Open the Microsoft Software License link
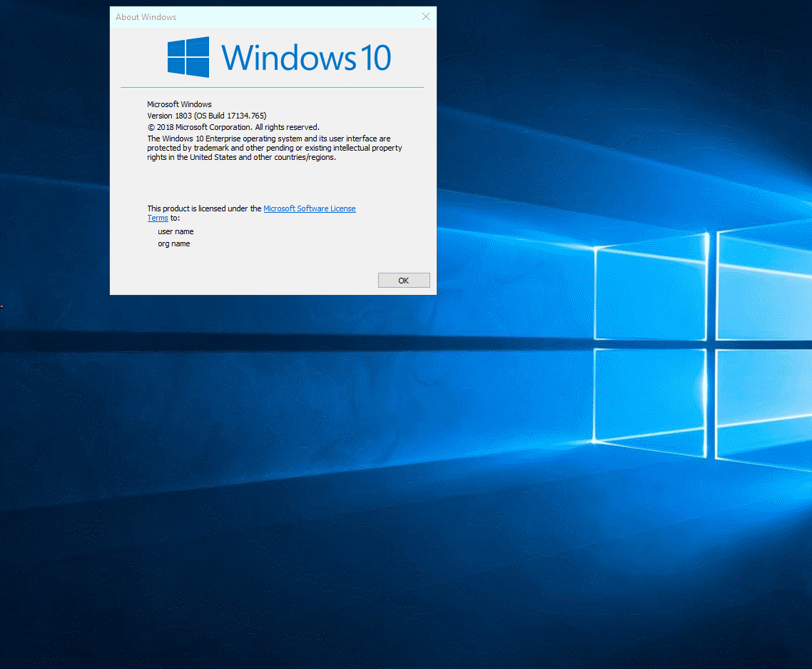This screenshot has height=669, width=812. pyautogui.click(x=309, y=208)
